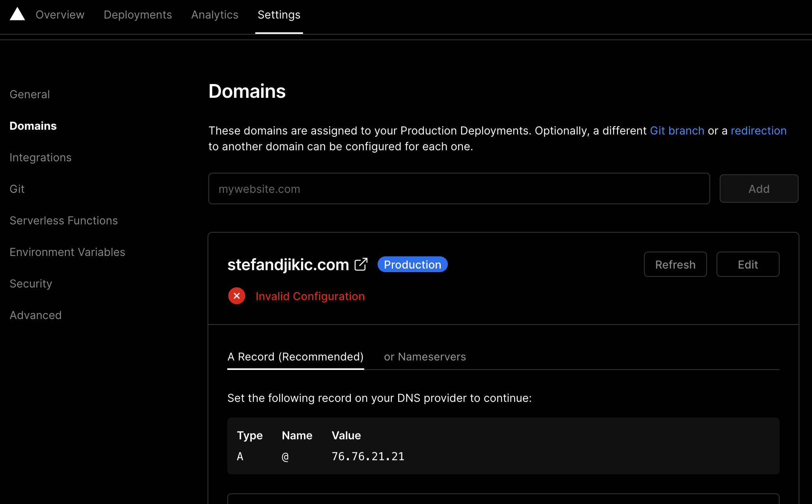Viewport: 812px width, 504px height.
Task: Open General settings in sidebar
Action: point(30,94)
